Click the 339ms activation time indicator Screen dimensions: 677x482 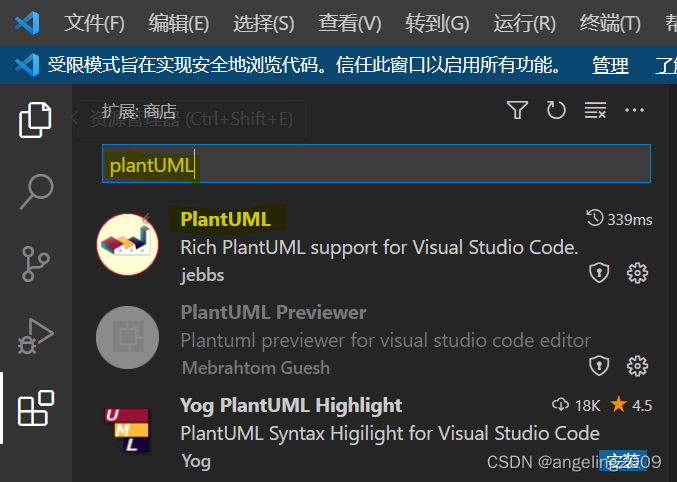pyautogui.click(x=620, y=219)
